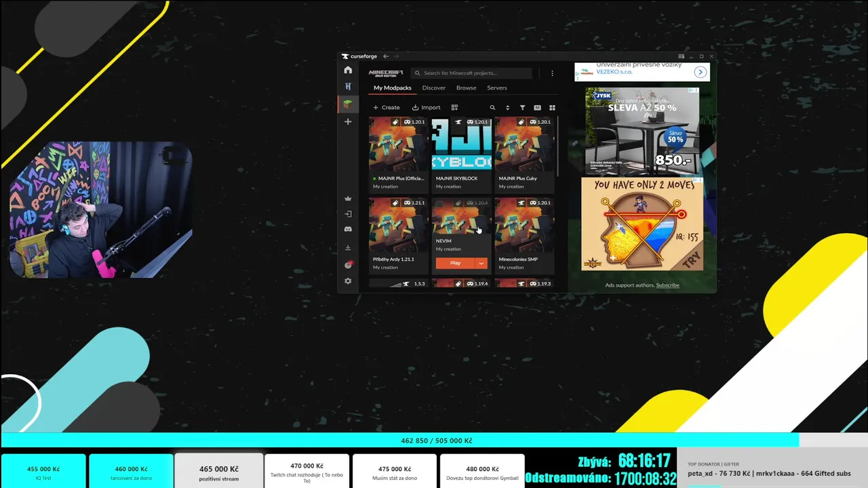Click the Zbývá countdown timer 68:16:17

click(644, 462)
